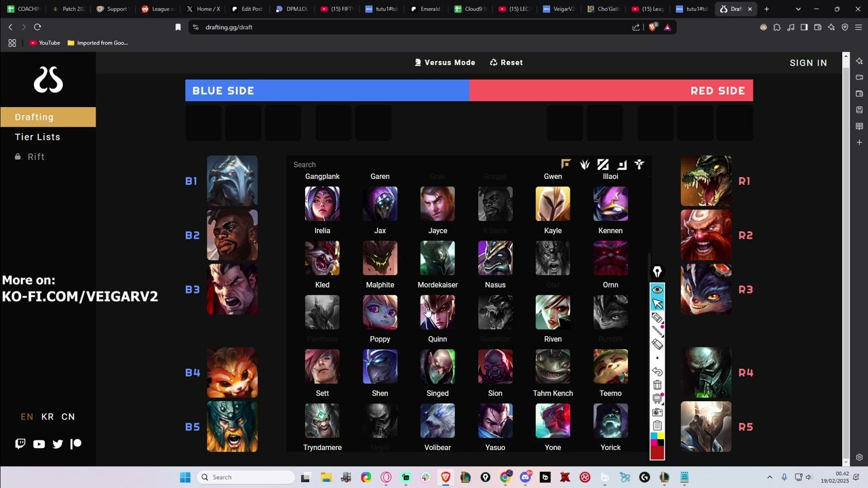
Task: Open the YouTube bookmark
Action: pyautogui.click(x=45, y=43)
